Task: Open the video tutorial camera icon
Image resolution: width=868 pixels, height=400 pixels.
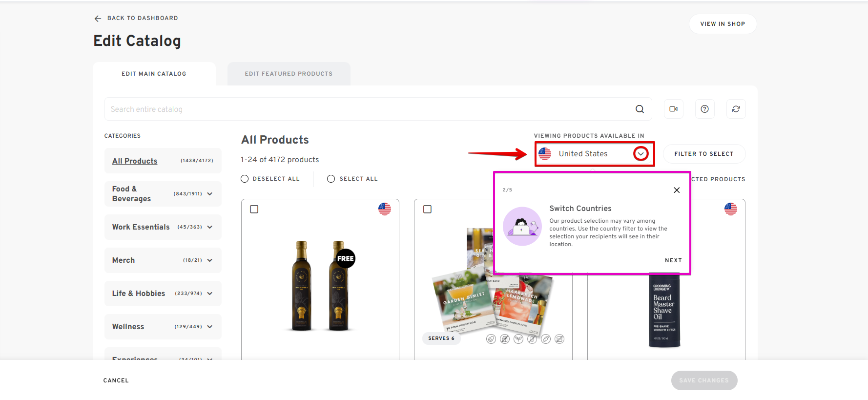Action: tap(674, 109)
